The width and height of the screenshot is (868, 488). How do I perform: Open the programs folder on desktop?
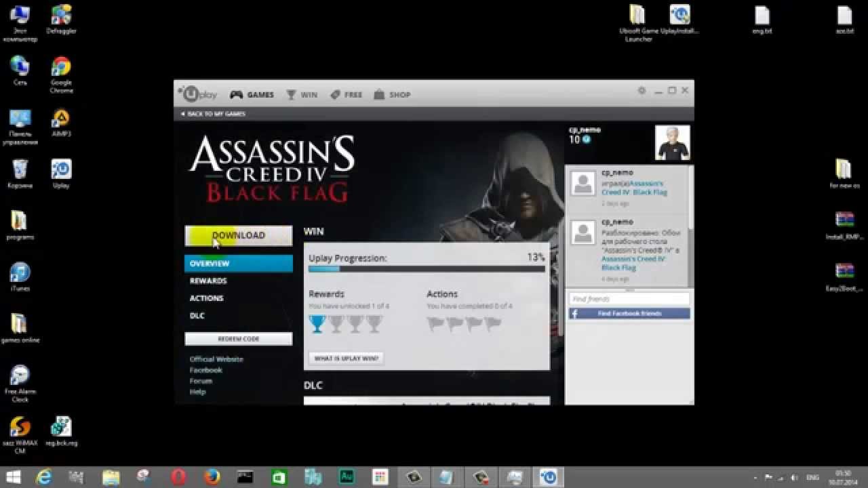point(20,226)
